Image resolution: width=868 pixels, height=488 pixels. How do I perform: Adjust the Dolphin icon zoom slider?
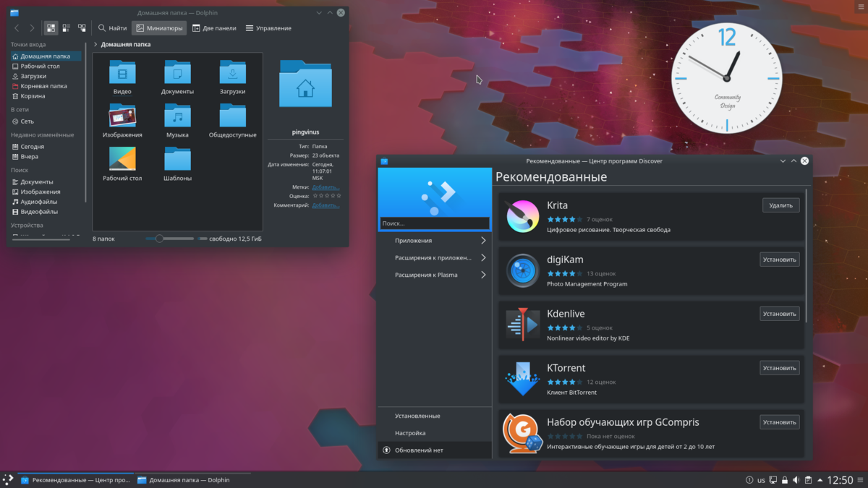click(169, 239)
